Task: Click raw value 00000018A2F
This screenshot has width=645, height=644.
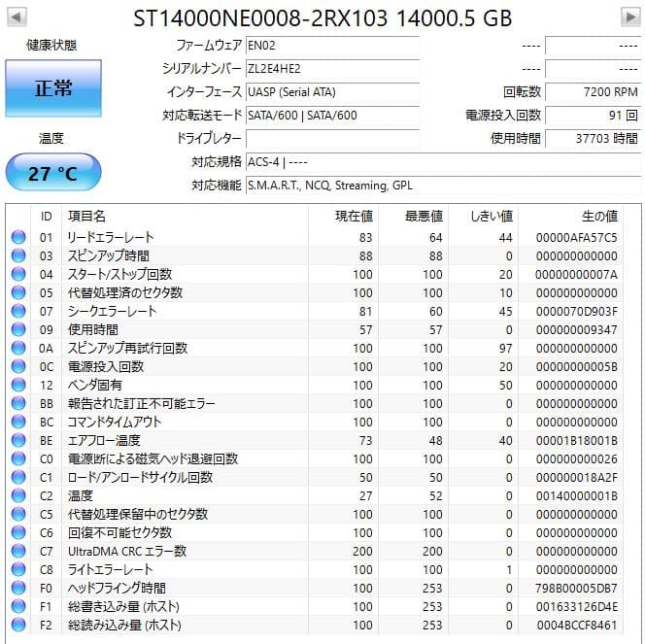Action: tap(576, 478)
